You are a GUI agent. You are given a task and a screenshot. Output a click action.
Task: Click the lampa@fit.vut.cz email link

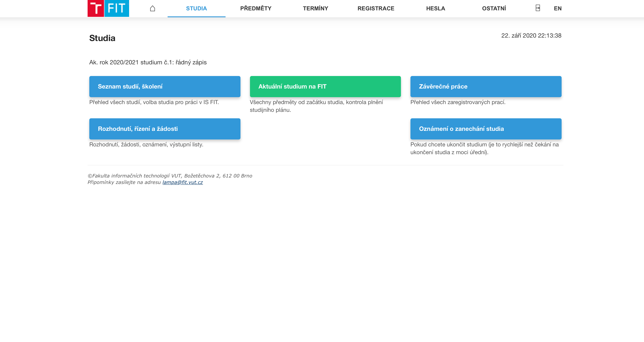[x=183, y=182]
